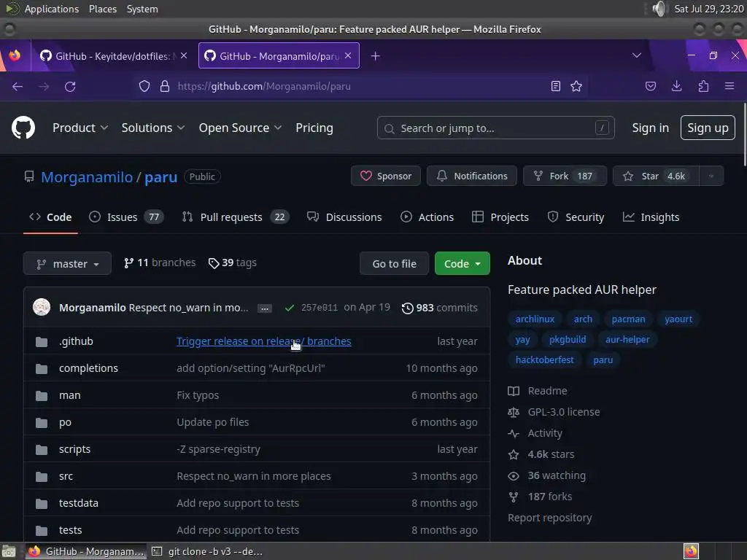
Task: Open the green Code dropdown button
Action: (x=462, y=263)
